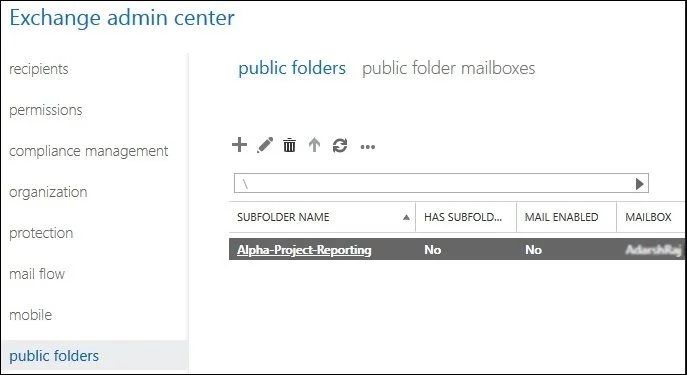687x375 pixels.
Task: Go to compliance management section
Action: coord(89,151)
